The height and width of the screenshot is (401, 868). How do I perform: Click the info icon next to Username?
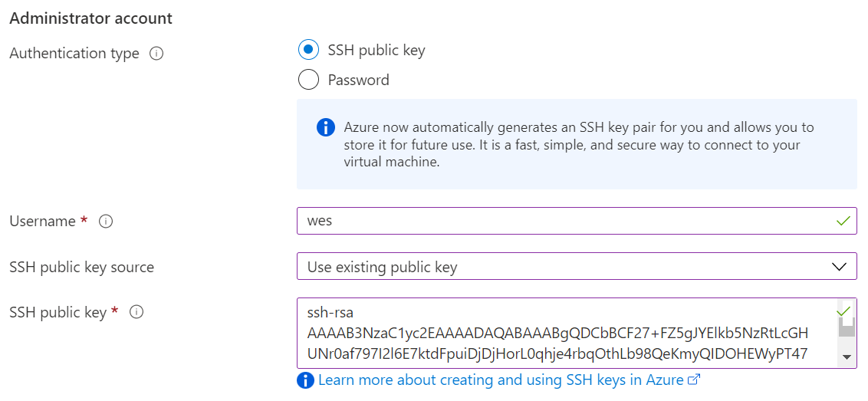pyautogui.click(x=107, y=222)
